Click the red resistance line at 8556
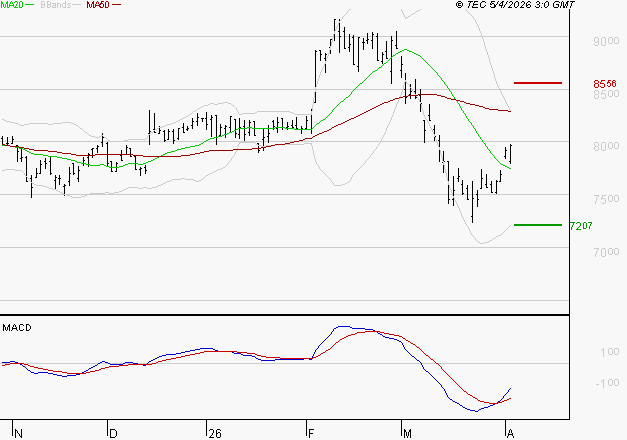This screenshot has width=627, height=440. click(538, 83)
